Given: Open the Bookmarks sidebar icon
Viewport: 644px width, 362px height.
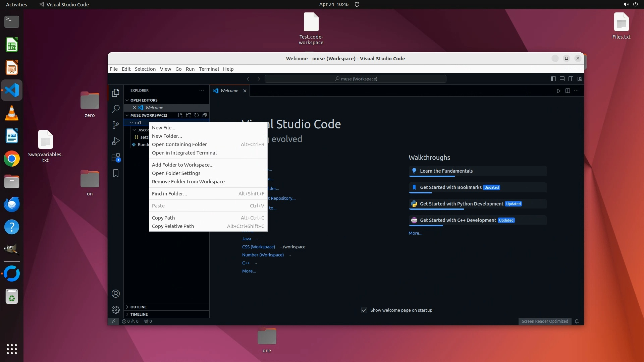Looking at the screenshot, I should [x=116, y=173].
